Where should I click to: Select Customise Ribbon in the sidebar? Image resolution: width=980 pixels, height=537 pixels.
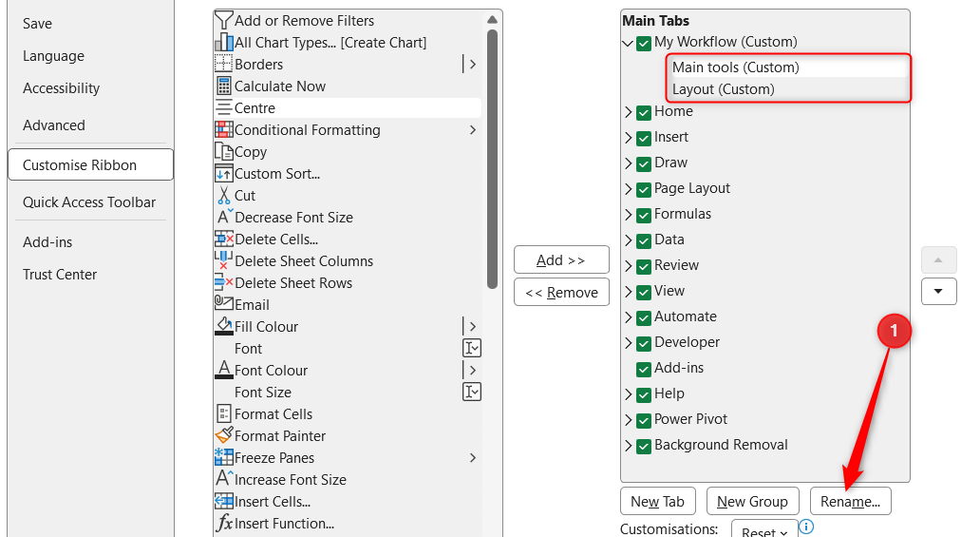tap(90, 164)
